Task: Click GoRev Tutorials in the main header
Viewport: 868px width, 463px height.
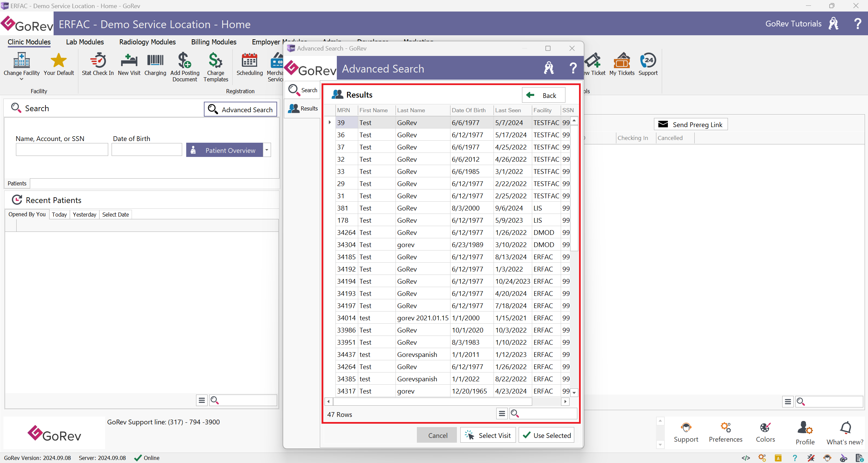Action: 793,24
